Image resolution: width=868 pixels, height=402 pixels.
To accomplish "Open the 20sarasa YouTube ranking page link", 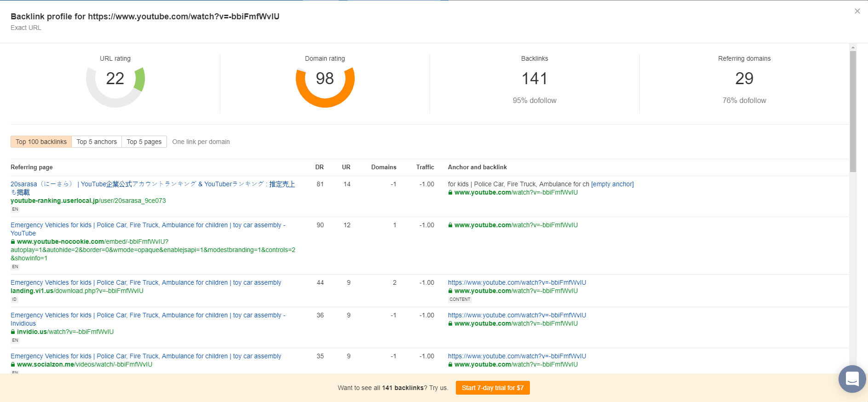I will [x=153, y=188].
